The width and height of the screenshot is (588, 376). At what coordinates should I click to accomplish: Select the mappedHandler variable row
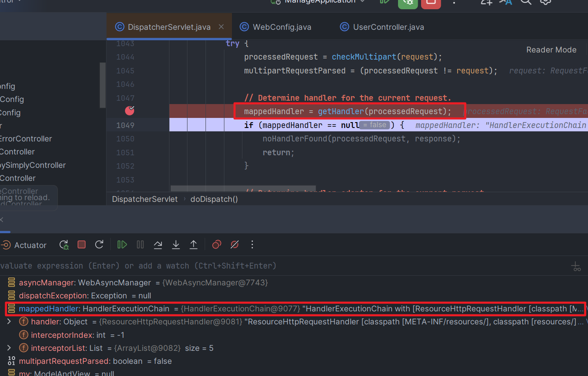[294, 309]
